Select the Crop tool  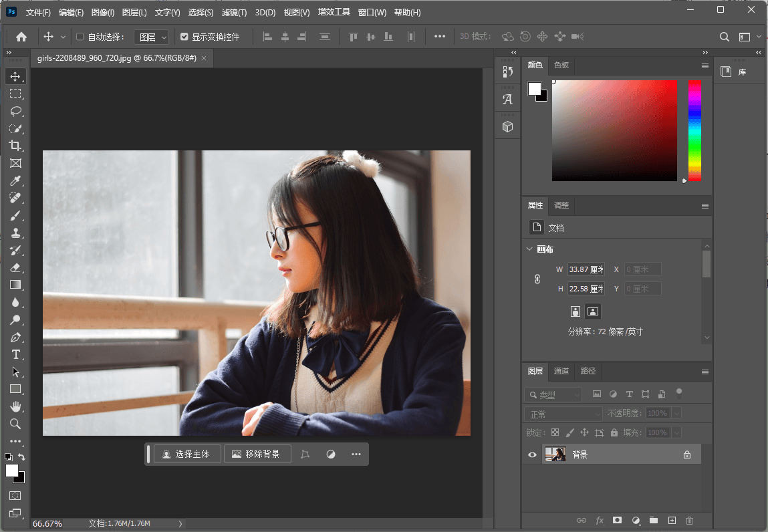point(15,146)
